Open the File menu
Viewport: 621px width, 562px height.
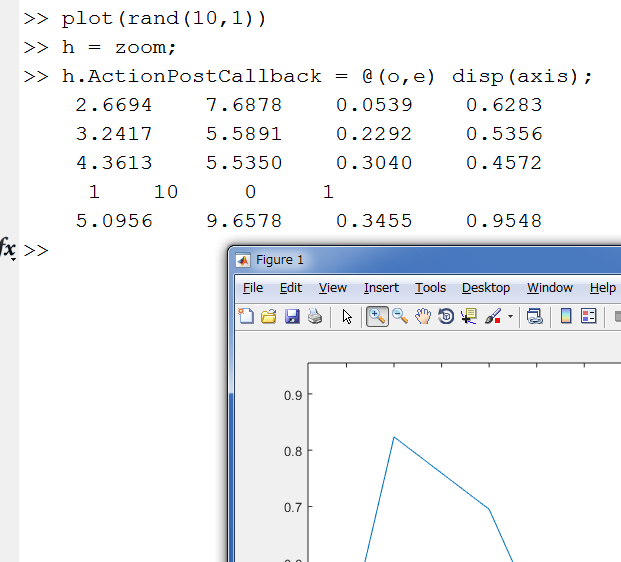253,288
